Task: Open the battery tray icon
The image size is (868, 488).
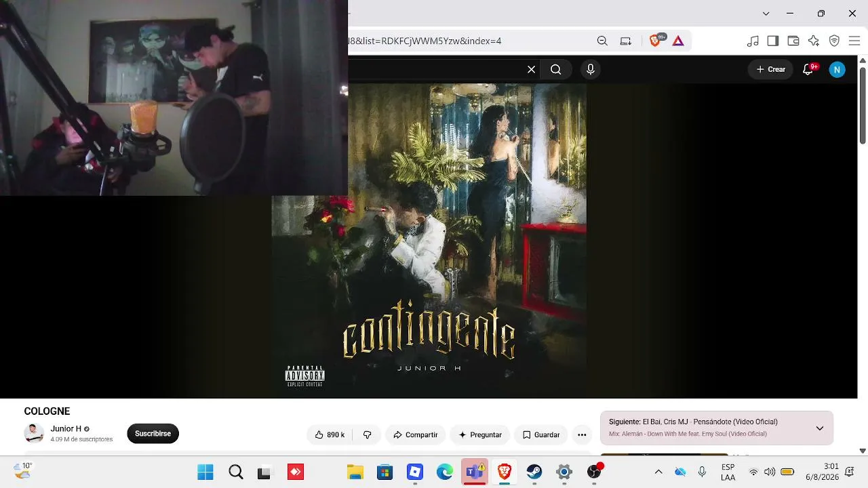Action: [787, 472]
